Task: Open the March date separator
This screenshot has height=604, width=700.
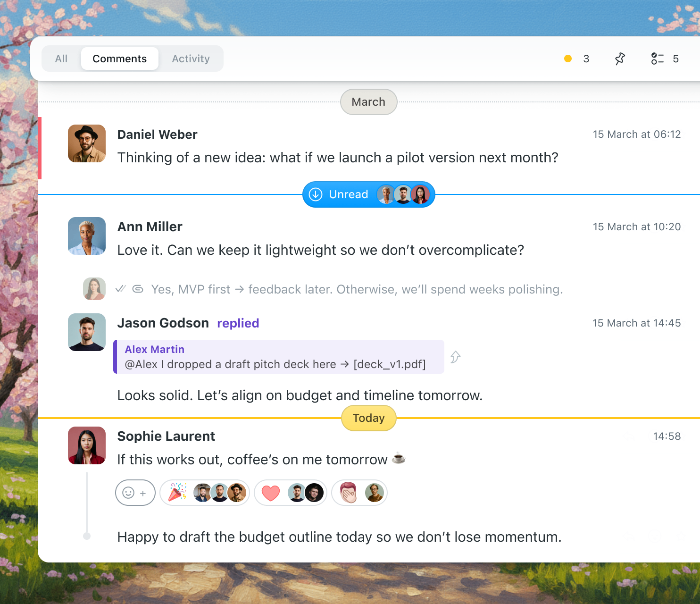Action: pos(368,102)
